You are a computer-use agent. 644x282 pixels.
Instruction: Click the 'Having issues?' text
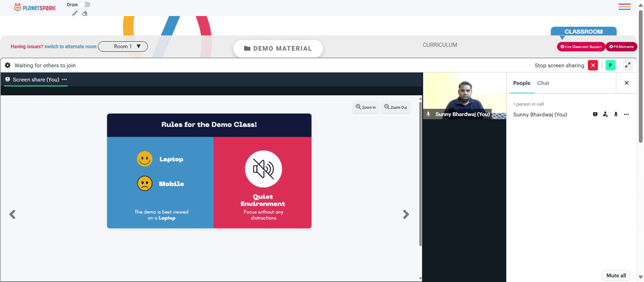coord(26,47)
